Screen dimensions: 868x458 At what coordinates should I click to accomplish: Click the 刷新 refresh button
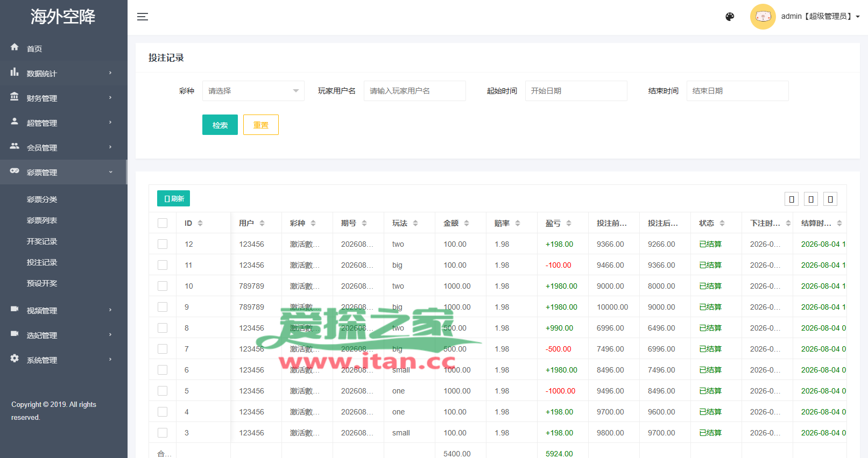(x=173, y=198)
